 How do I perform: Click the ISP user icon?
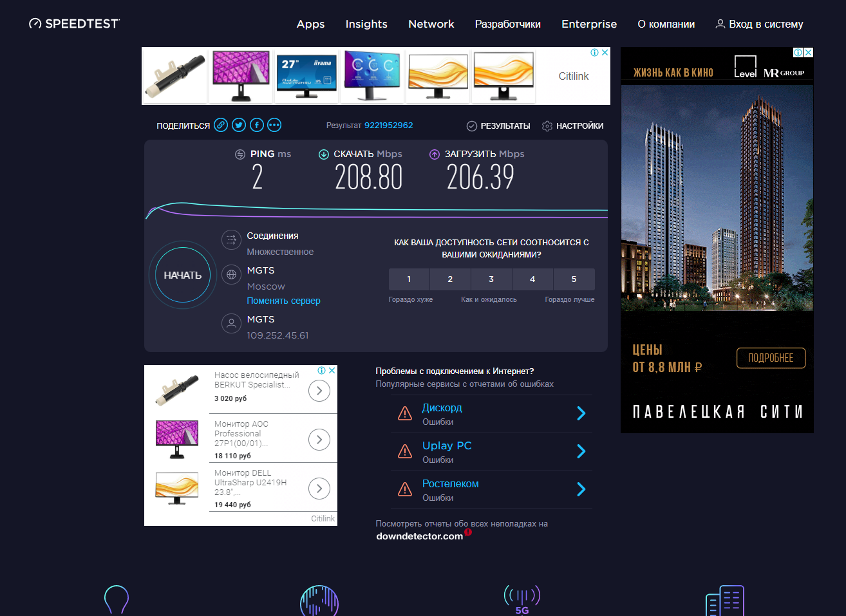coord(231,323)
